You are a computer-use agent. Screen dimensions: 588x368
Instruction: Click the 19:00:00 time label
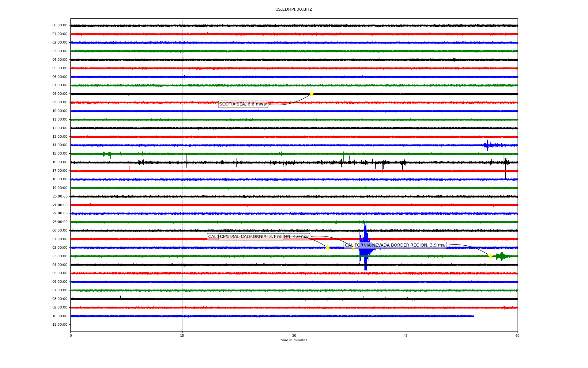60,188
